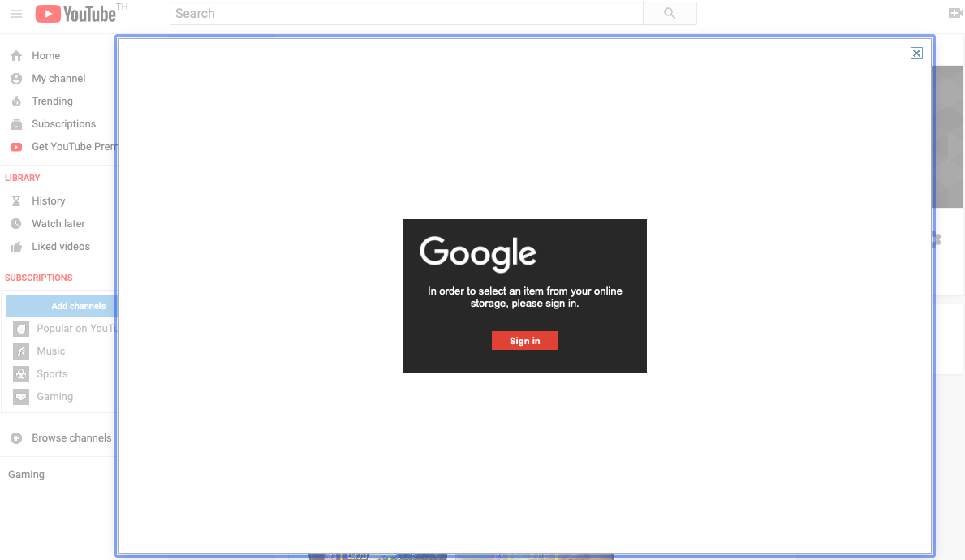The width and height of the screenshot is (965, 560).
Task: Open the hamburger guide menu
Action: pos(16,14)
